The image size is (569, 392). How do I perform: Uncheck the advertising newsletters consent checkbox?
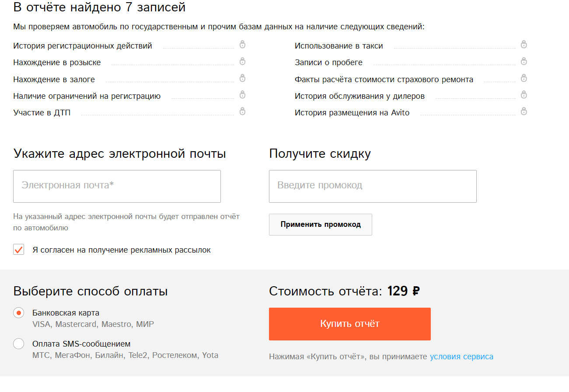pos(19,250)
